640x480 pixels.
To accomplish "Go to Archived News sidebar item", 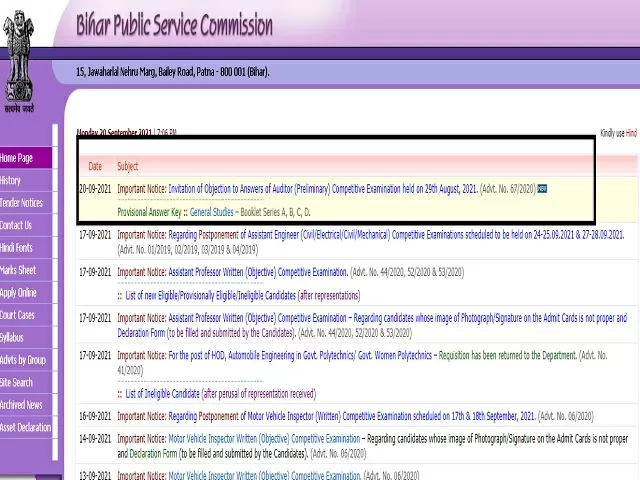I will pyautogui.click(x=22, y=405).
